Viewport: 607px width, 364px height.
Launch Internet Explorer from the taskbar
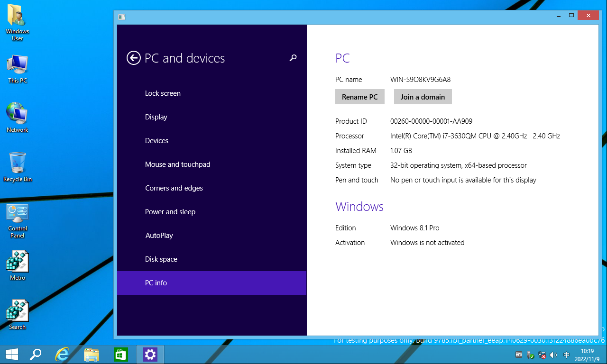62,355
